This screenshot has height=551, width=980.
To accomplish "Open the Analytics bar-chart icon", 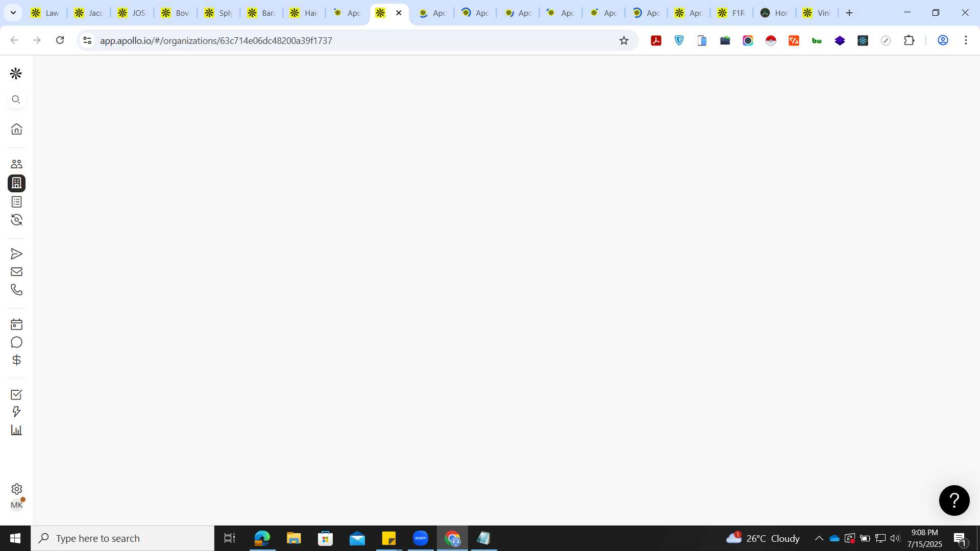I will 16,430.
